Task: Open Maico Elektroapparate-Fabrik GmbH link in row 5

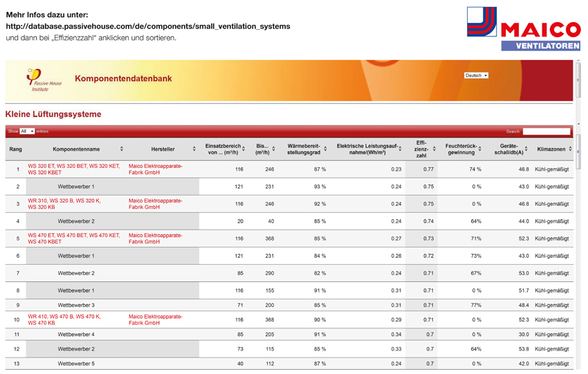Action: click(x=155, y=239)
